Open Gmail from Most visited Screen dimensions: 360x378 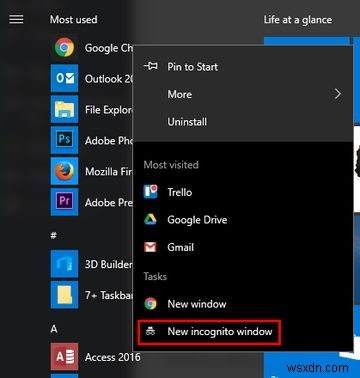(243, 247)
